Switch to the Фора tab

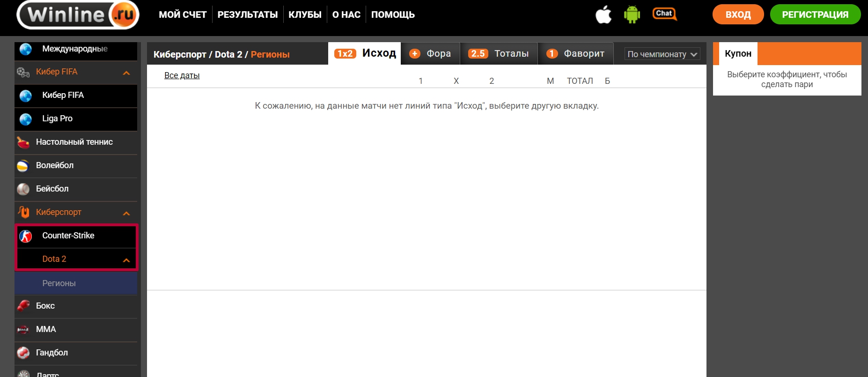430,54
